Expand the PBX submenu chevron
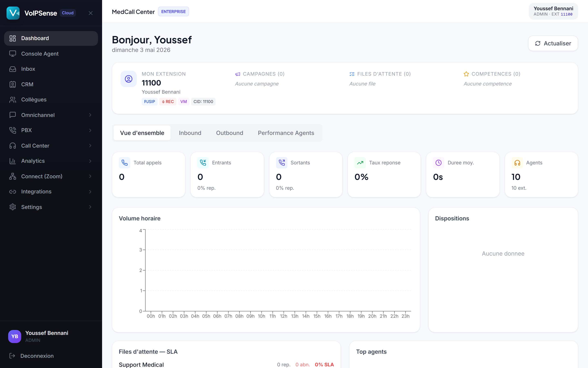The width and height of the screenshot is (588, 368). [x=90, y=130]
